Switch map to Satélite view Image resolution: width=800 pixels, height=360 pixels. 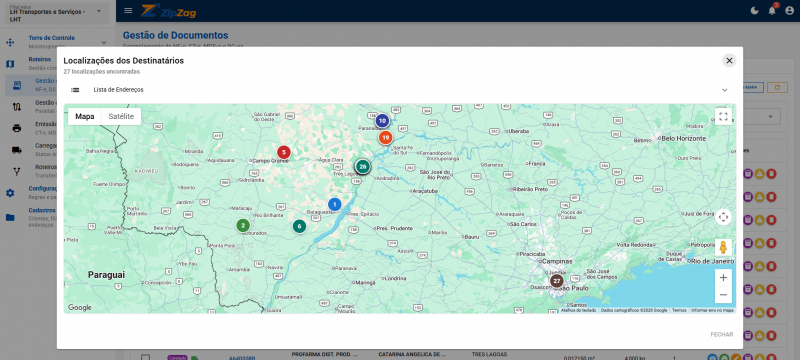[x=121, y=116]
